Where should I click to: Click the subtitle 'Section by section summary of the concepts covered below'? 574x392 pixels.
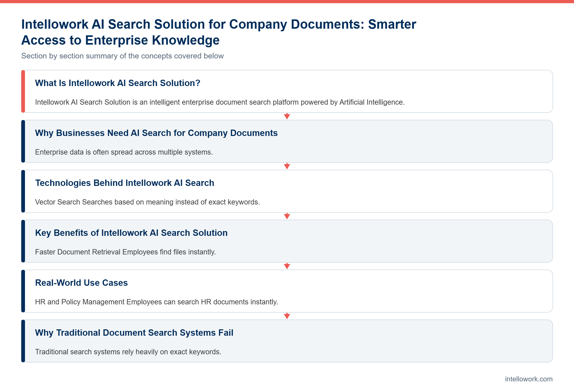pos(123,56)
